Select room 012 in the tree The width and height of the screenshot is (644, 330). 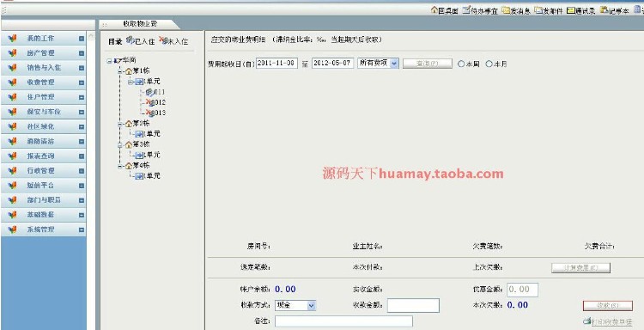tap(161, 102)
